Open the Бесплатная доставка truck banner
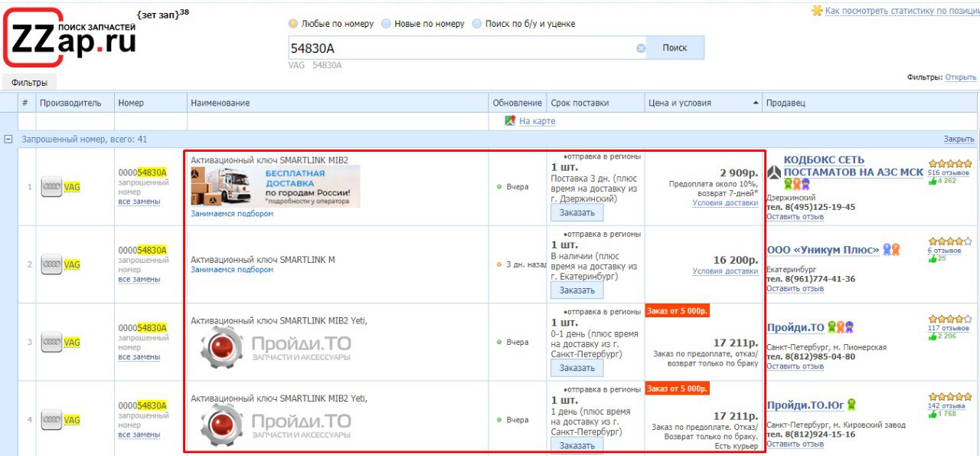 tap(276, 187)
